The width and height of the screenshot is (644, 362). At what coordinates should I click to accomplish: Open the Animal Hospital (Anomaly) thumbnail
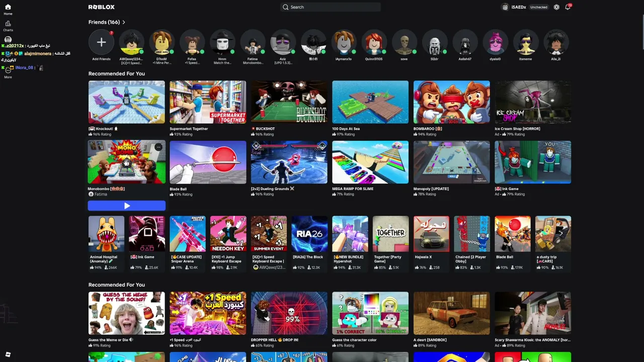(x=106, y=234)
